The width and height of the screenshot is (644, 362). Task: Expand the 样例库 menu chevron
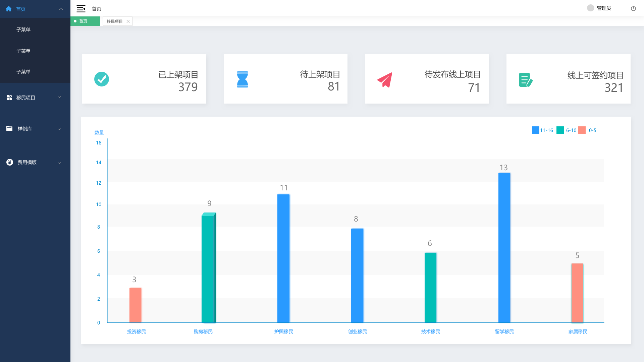pyautogui.click(x=59, y=129)
